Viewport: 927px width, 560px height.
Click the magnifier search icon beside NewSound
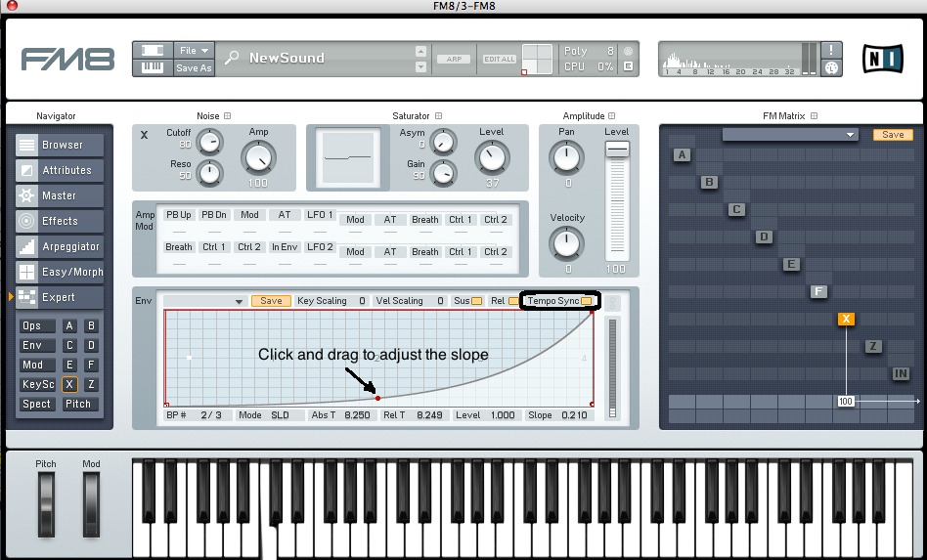[232, 58]
